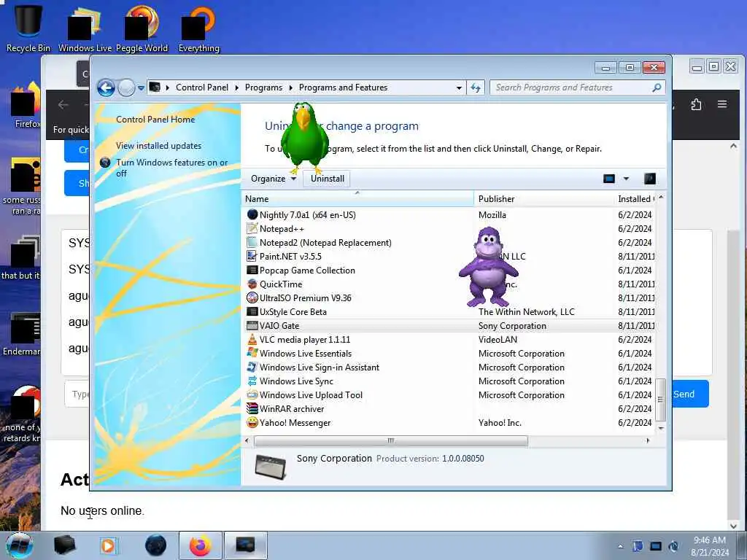Open the view options dropdown arrow
Viewport: 747px width, 560px height.
coord(626,179)
